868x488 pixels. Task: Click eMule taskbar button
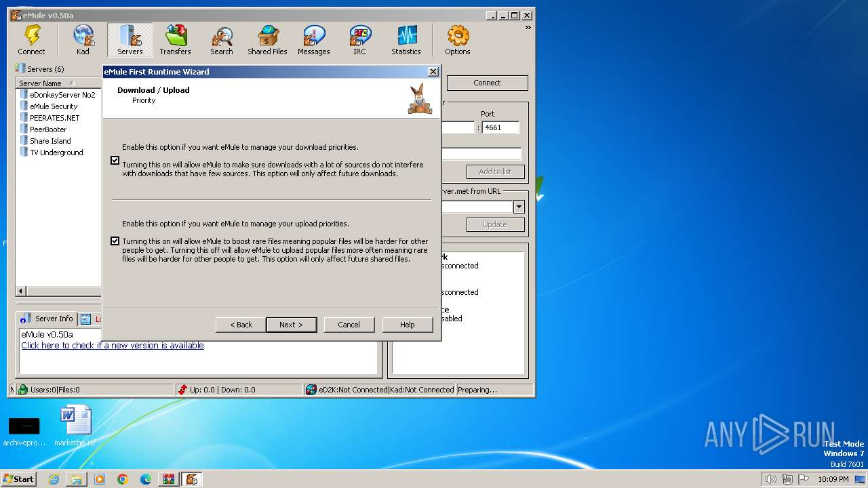coord(192,479)
